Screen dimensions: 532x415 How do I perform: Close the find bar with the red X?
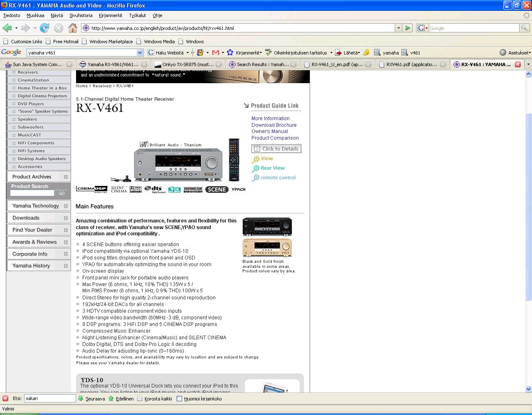tap(5, 398)
